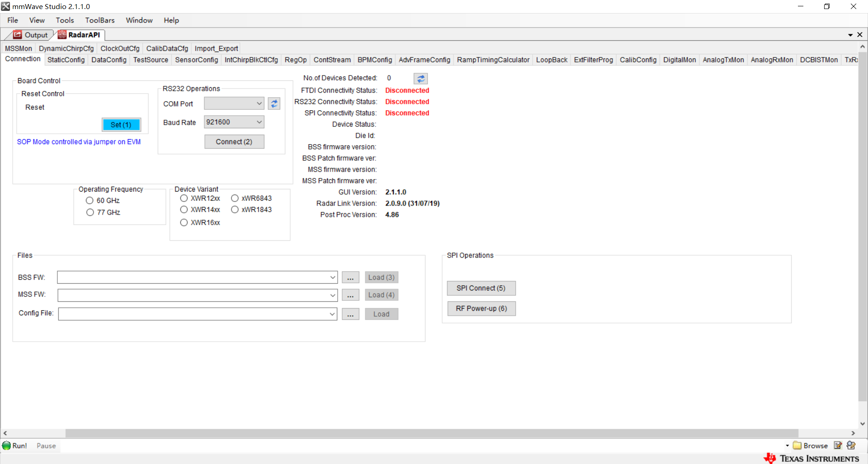
Task: Open the File menu
Action: (x=13, y=20)
